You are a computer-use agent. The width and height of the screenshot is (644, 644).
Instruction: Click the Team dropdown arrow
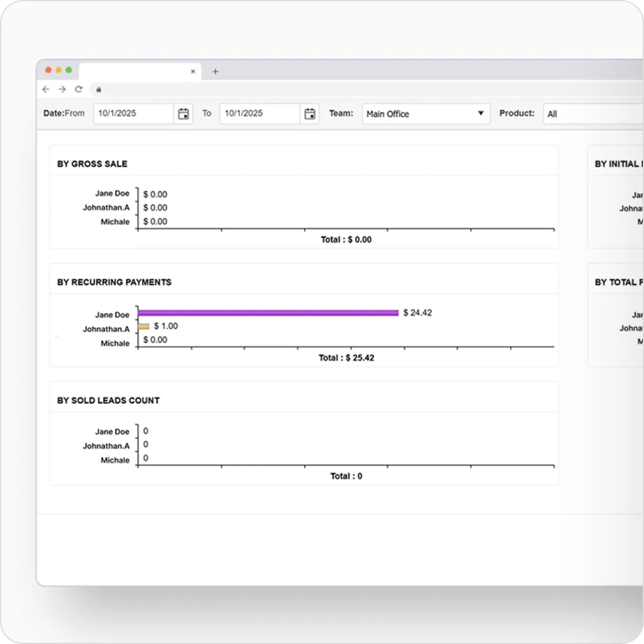tap(481, 114)
